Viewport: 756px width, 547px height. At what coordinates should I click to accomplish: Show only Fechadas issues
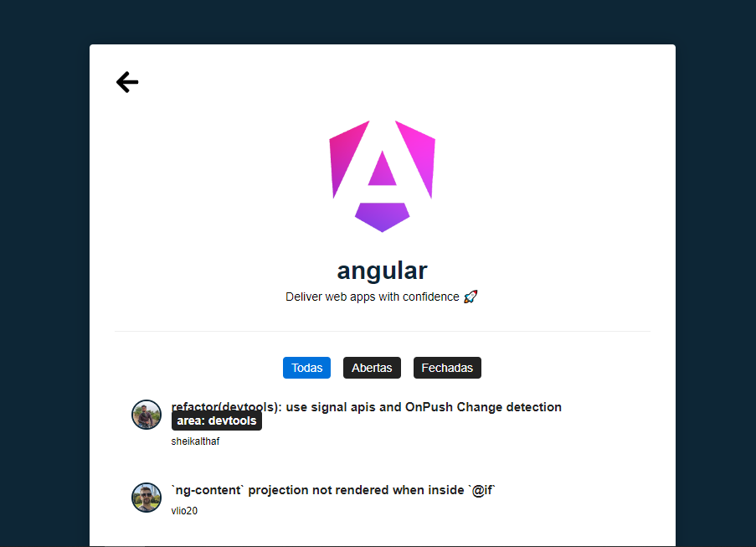[447, 368]
